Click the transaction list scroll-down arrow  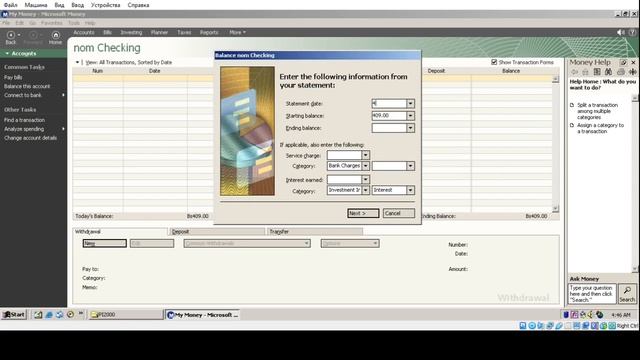point(555,209)
